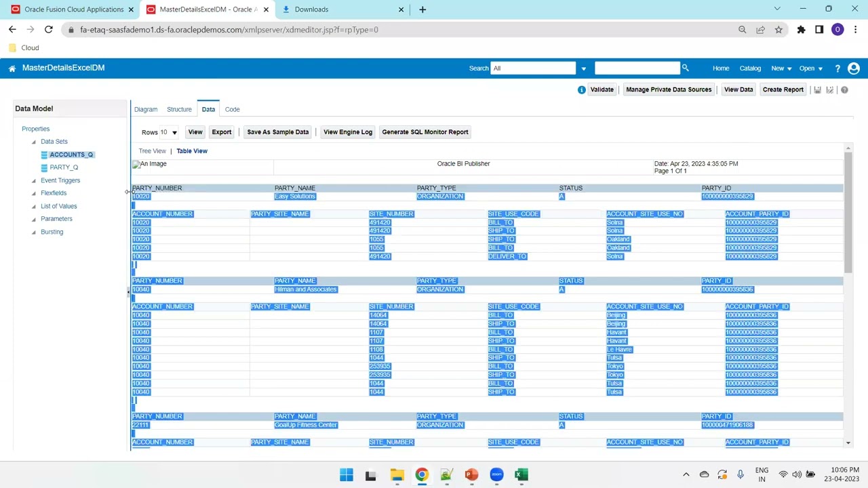Click the search magnifier icon
Viewport: 868px width, 488px height.
tap(685, 68)
